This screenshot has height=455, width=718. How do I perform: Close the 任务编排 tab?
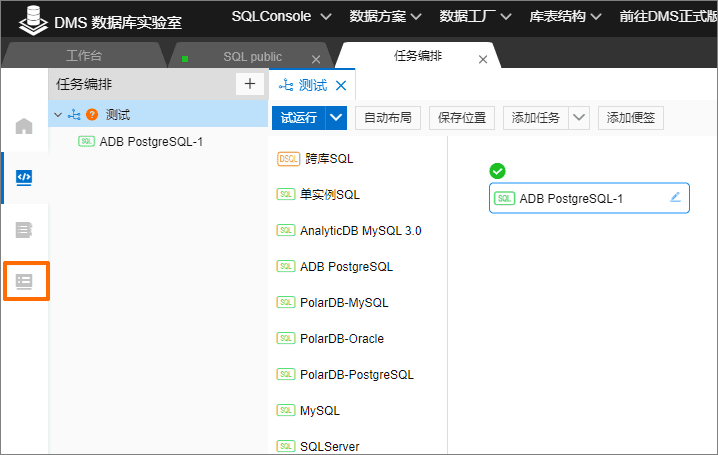tap(483, 59)
